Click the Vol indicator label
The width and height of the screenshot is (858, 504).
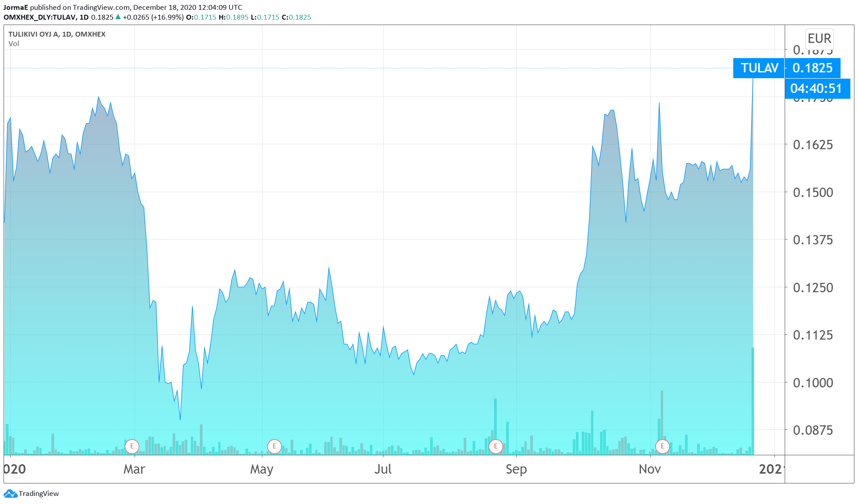(14, 44)
